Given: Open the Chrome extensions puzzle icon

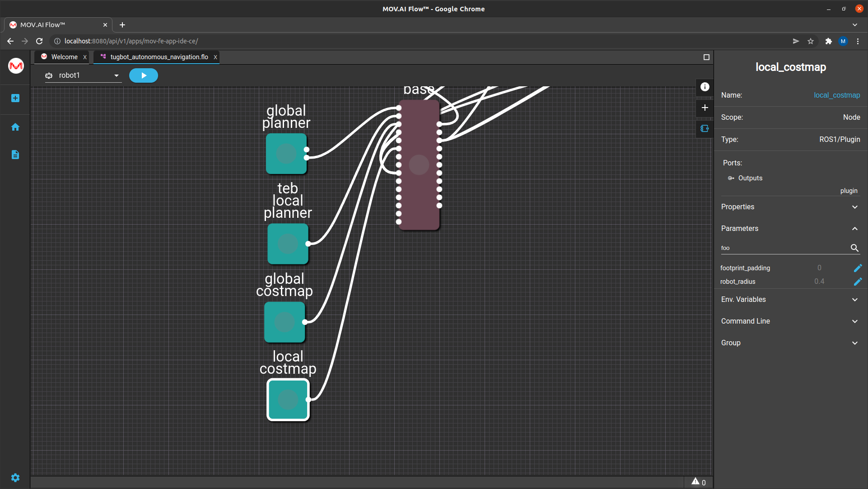Looking at the screenshot, I should coord(828,41).
